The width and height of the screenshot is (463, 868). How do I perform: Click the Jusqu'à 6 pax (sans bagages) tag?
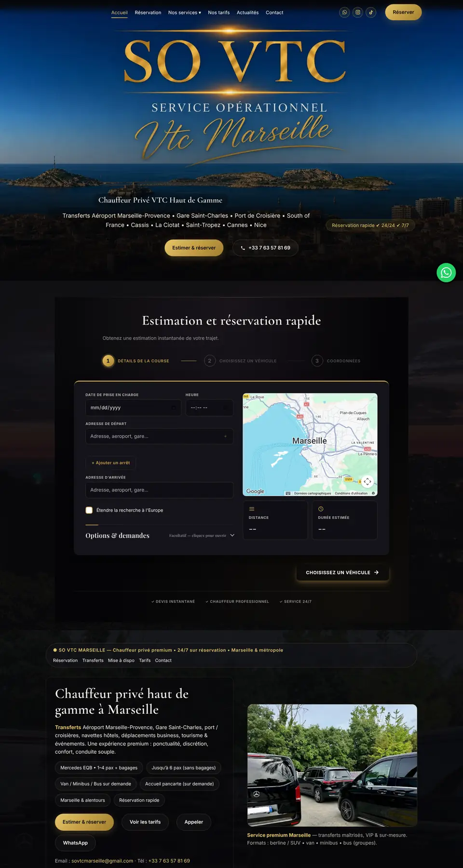pos(184,768)
